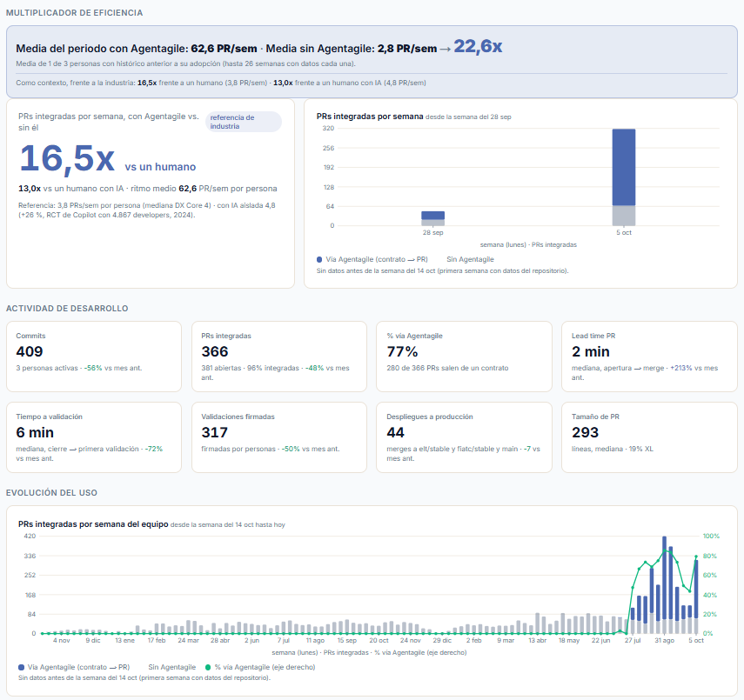
Task: Click green '% vía Agentagile (eje derecho)' legend dot
Action: pos(208,667)
